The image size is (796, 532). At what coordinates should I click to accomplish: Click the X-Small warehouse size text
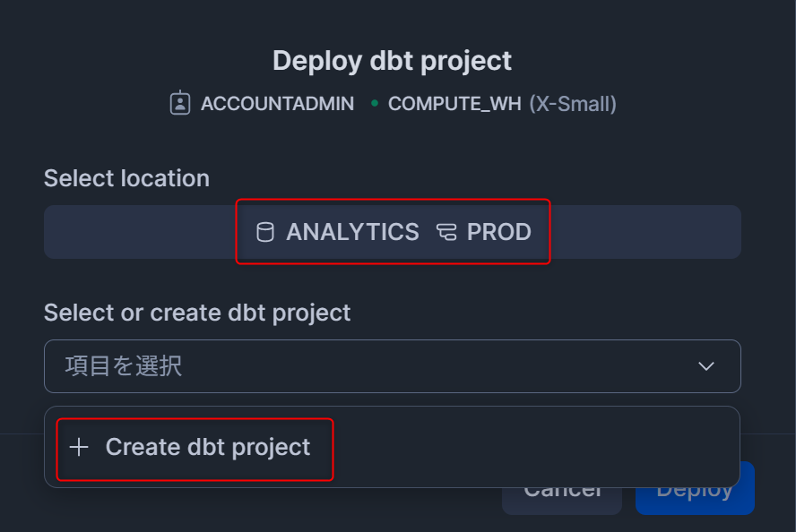coord(573,104)
